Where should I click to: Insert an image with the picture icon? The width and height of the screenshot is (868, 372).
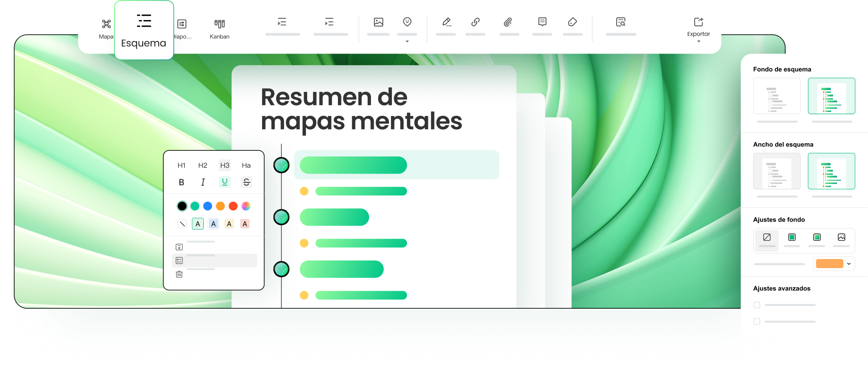pos(378,22)
